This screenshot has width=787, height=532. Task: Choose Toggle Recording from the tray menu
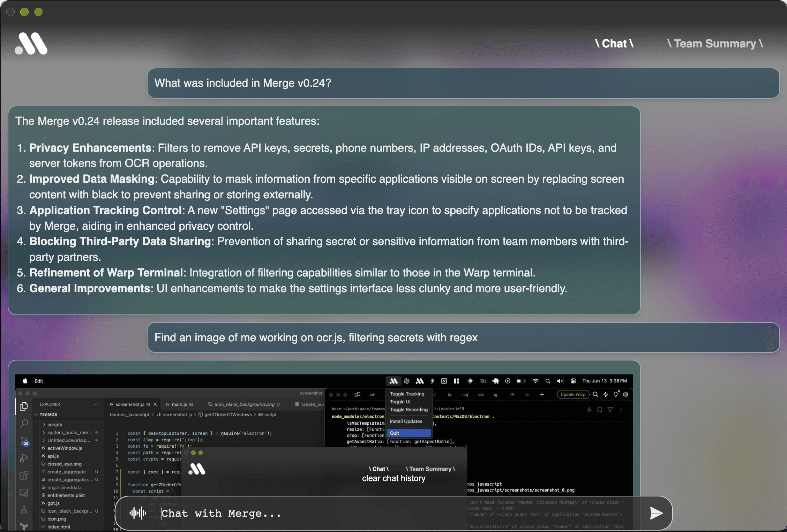[409, 410]
